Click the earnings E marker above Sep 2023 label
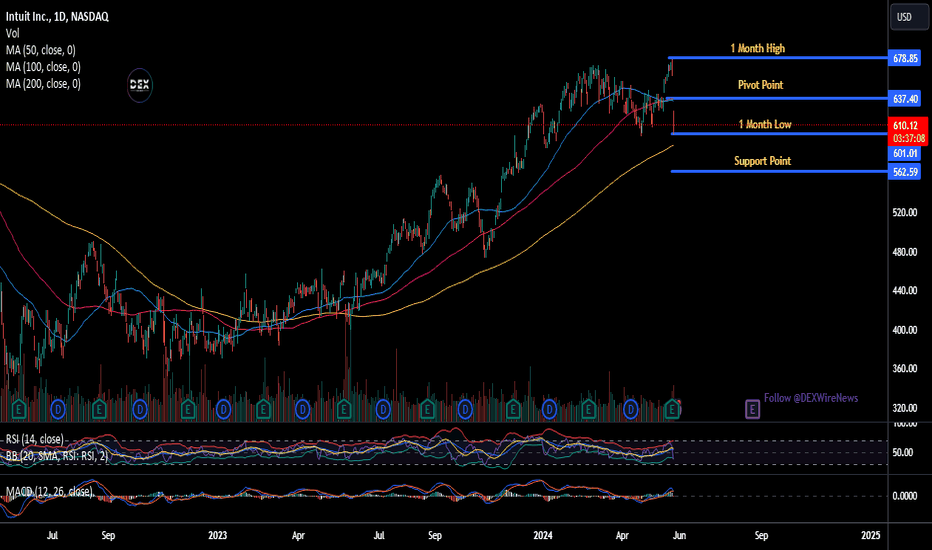The height and width of the screenshot is (550, 932). (427, 409)
